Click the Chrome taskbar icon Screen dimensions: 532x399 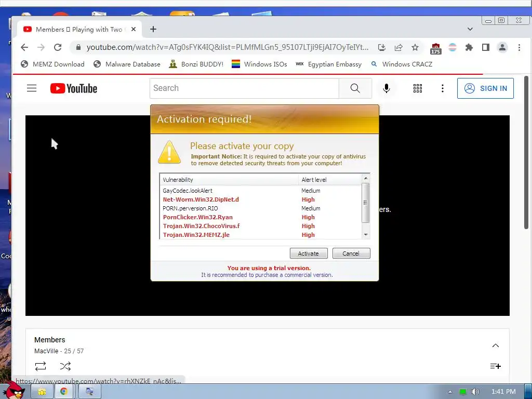(x=63, y=392)
